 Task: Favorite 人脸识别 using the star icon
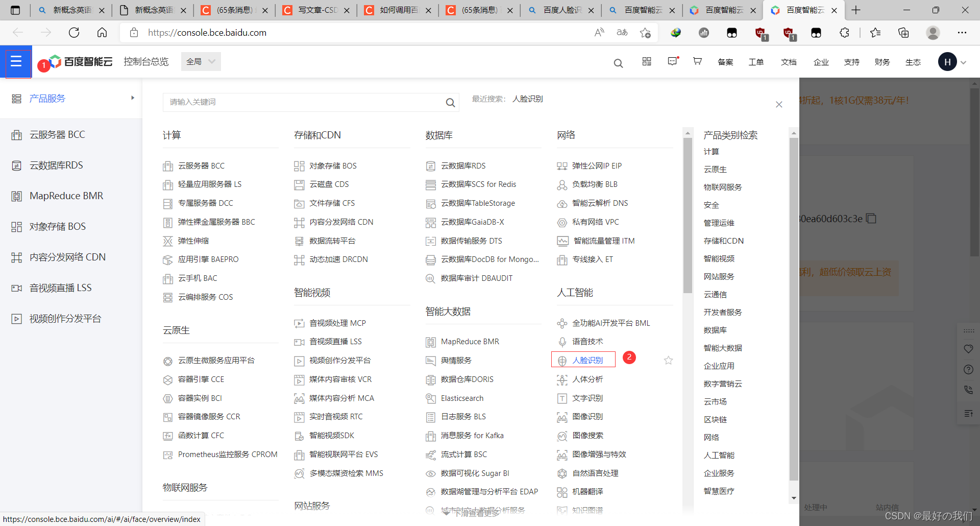669,361
